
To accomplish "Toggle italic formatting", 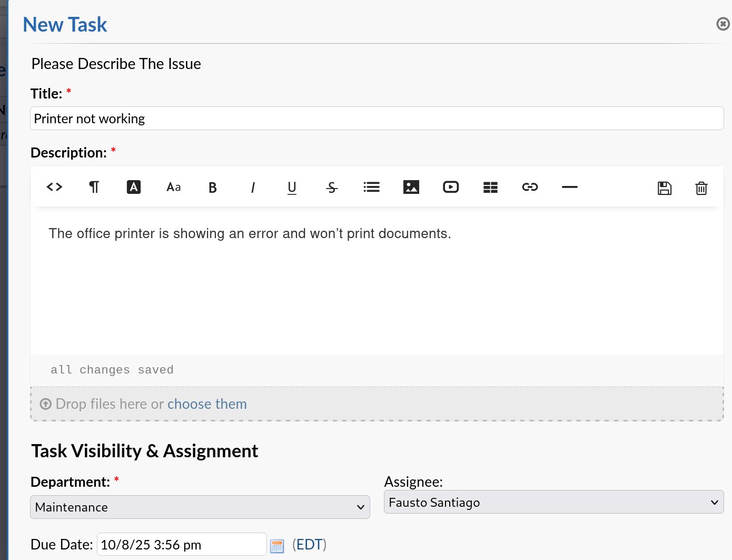I will tap(253, 188).
